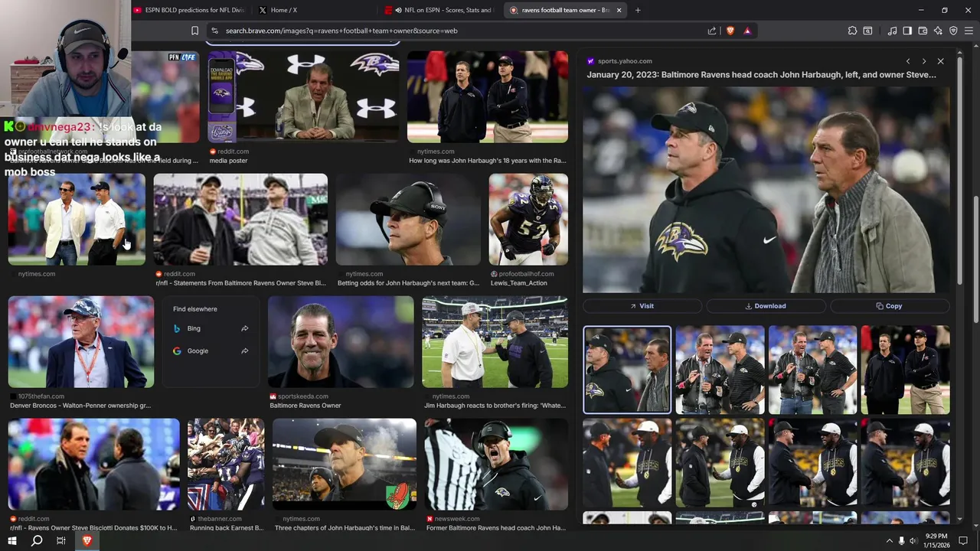Copy the previewed image
Image resolution: width=980 pixels, height=551 pixels.
click(x=890, y=306)
